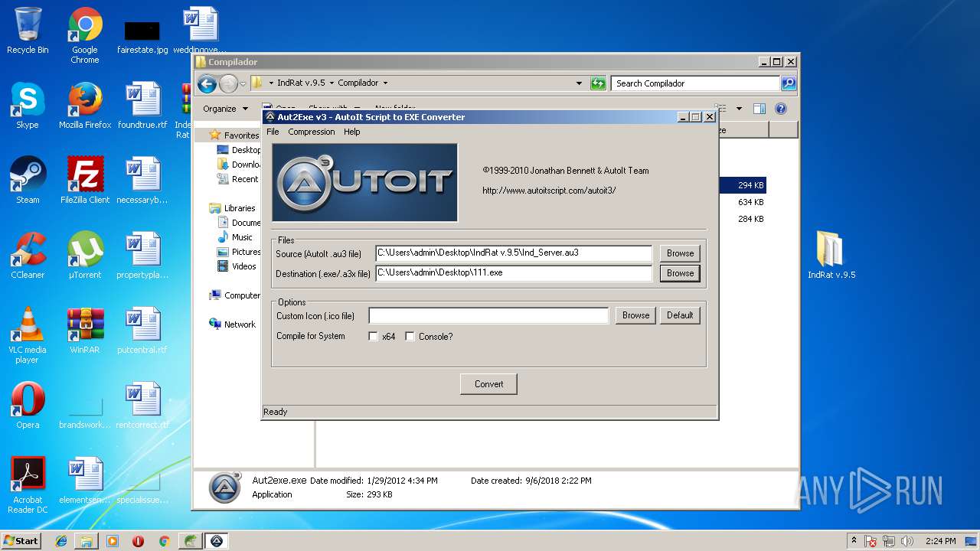Toggle the preview pane icon

[x=759, y=109]
